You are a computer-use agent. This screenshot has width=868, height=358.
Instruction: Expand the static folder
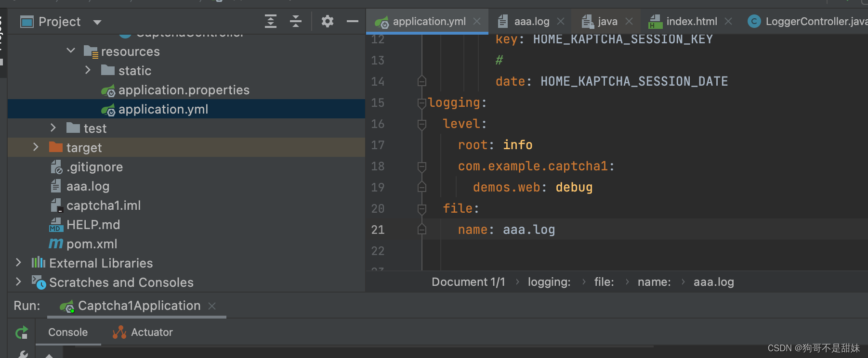88,70
